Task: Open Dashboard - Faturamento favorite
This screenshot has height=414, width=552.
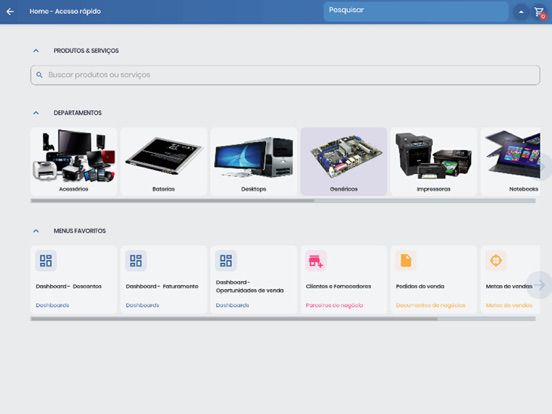Action: [164, 280]
